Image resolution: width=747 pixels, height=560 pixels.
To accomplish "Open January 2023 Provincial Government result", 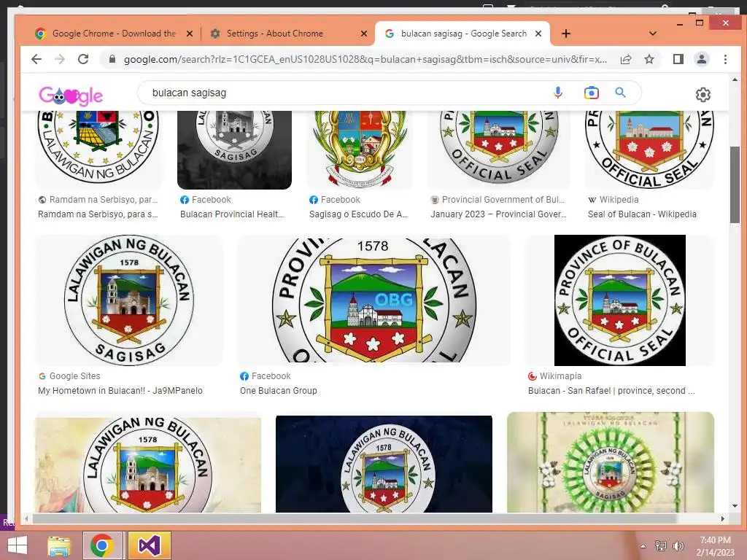I will (x=499, y=214).
